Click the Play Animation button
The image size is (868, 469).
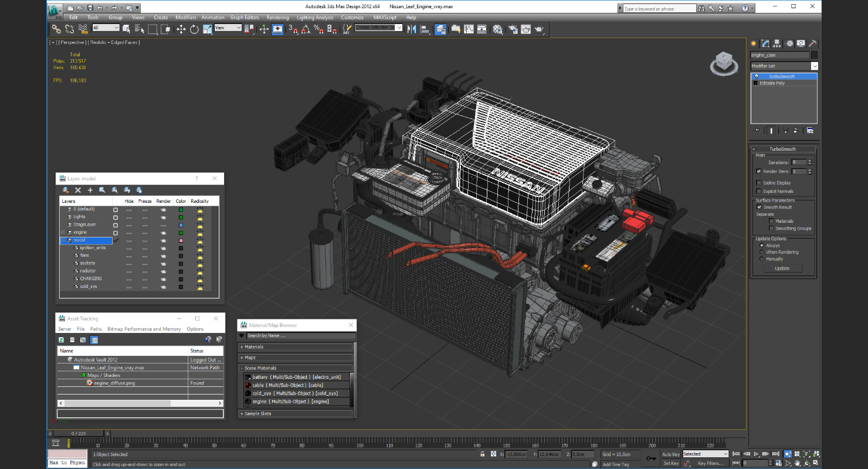click(x=757, y=454)
